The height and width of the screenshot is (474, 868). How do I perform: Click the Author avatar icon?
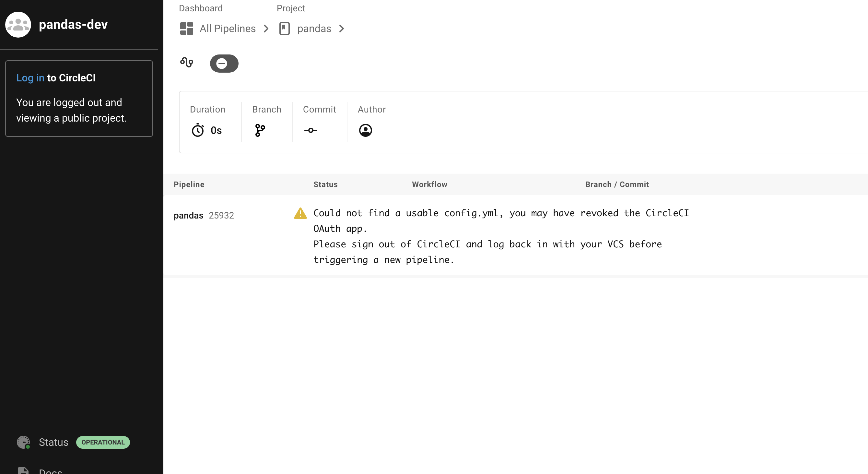(365, 130)
